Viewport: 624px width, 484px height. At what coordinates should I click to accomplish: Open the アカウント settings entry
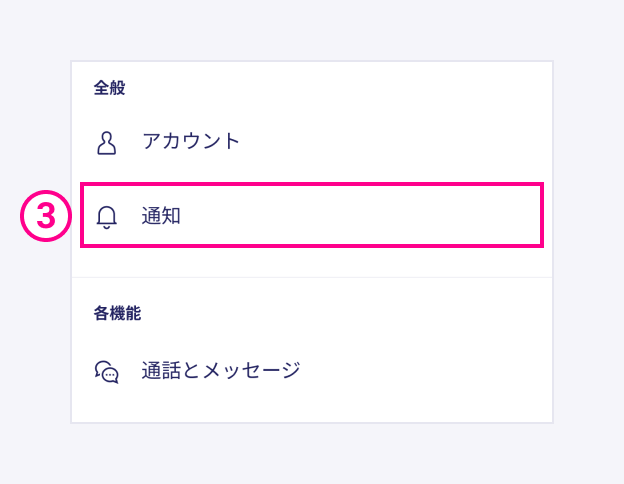click(x=190, y=141)
